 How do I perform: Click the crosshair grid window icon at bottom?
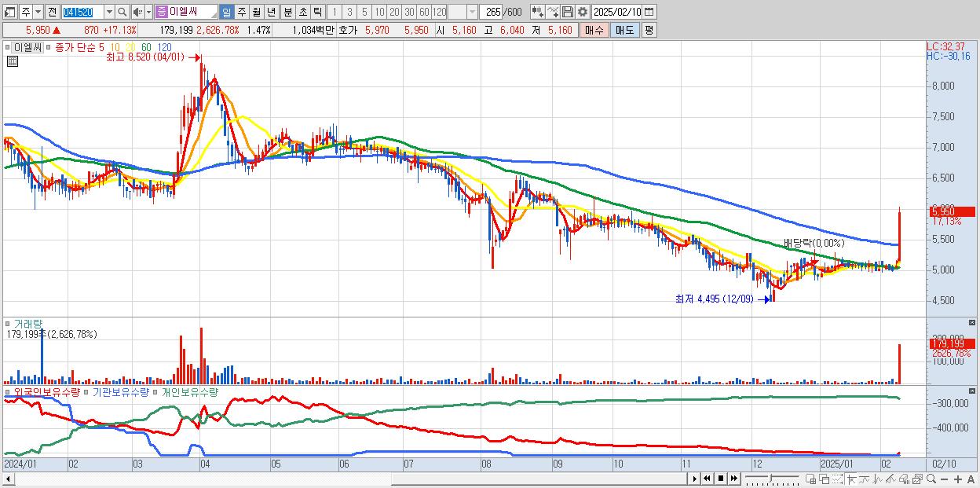pos(810,479)
